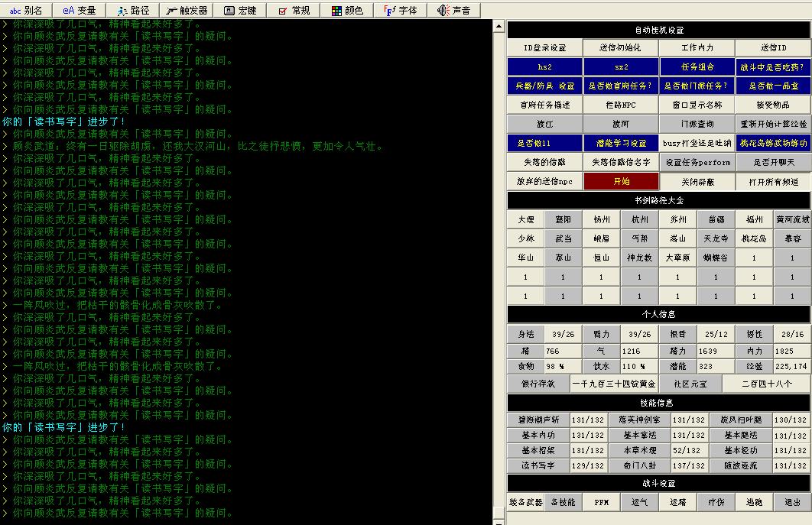
Task: Toggle the 是否做官府任务 setting
Action: [620, 86]
